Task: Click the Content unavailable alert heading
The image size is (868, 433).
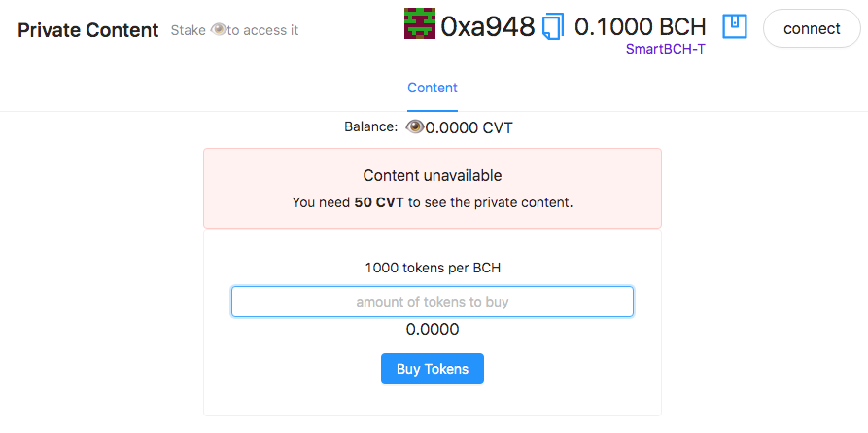Action: coord(433,176)
